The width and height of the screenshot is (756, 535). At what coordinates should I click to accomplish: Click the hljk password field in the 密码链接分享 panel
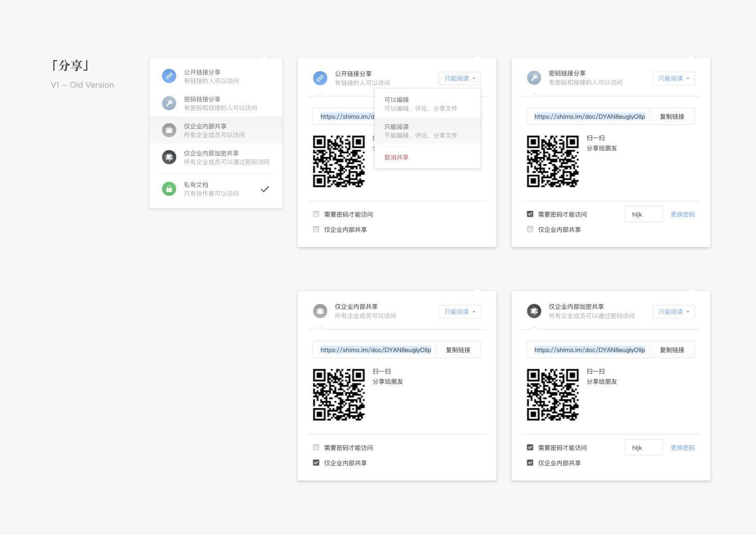point(643,215)
